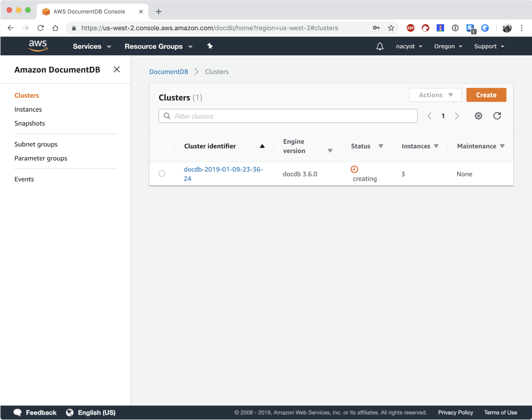Bookmark this page with the star icon
Viewport: 532px width, 420px height.
coord(391,28)
